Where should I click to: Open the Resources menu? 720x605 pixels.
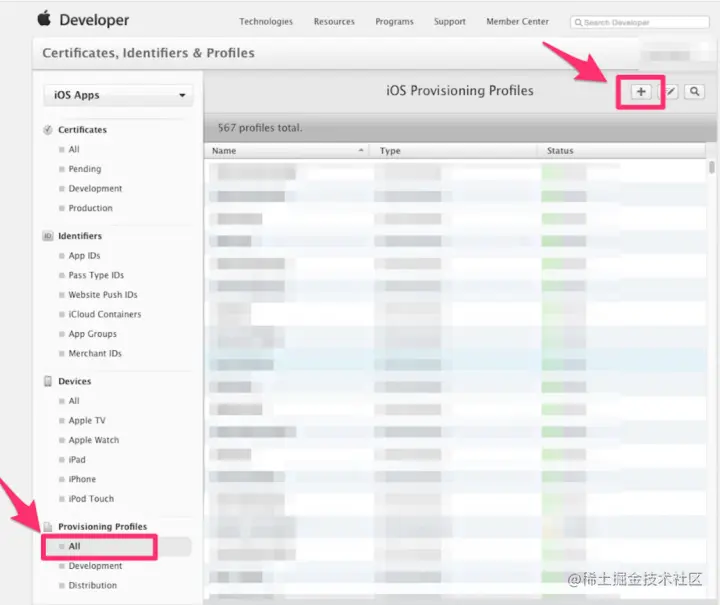coord(334,22)
